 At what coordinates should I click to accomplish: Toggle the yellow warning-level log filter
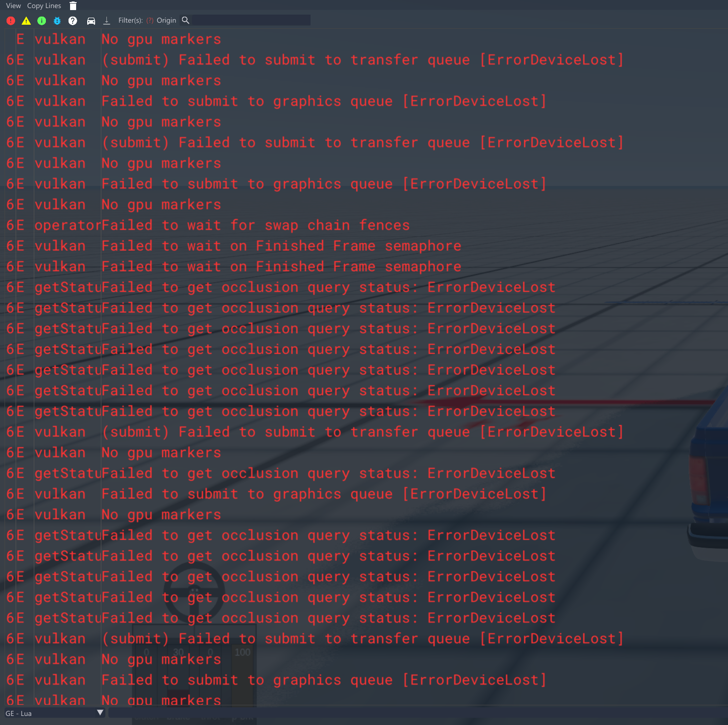[x=26, y=21]
